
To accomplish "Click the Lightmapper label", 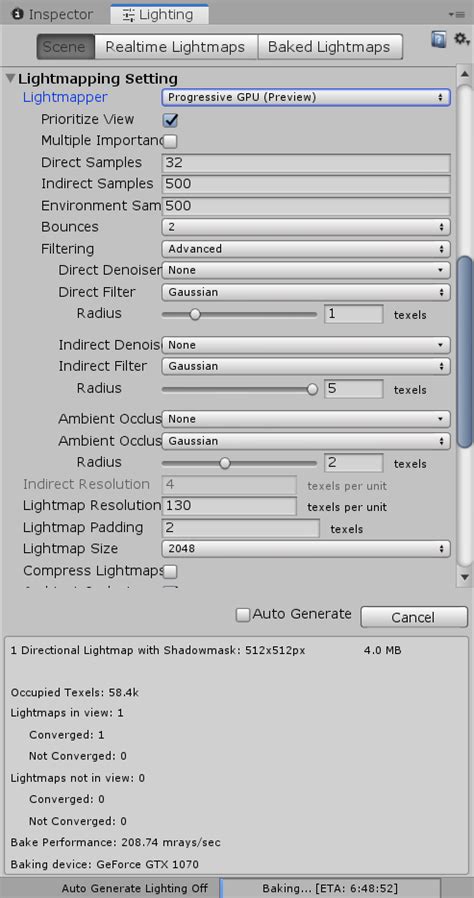I will (x=65, y=97).
